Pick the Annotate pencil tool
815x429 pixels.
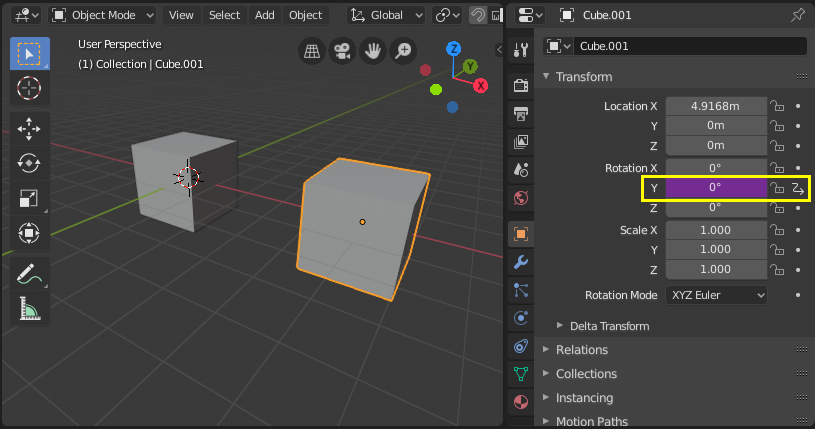click(x=29, y=273)
